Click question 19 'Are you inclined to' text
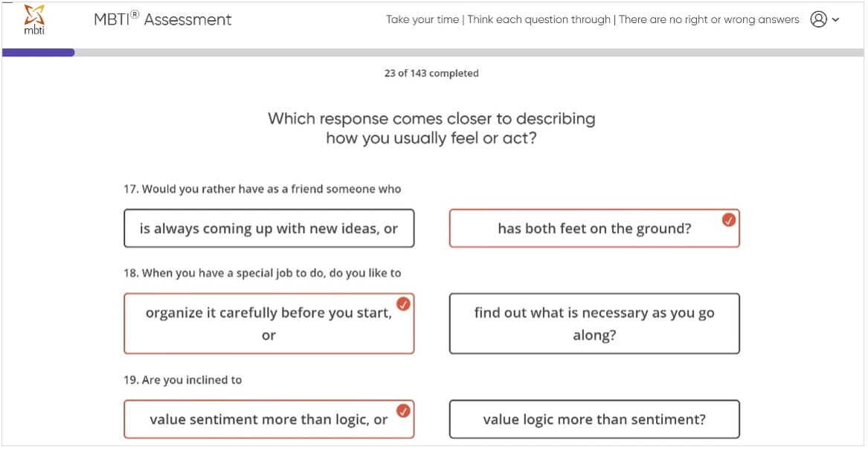 182,379
